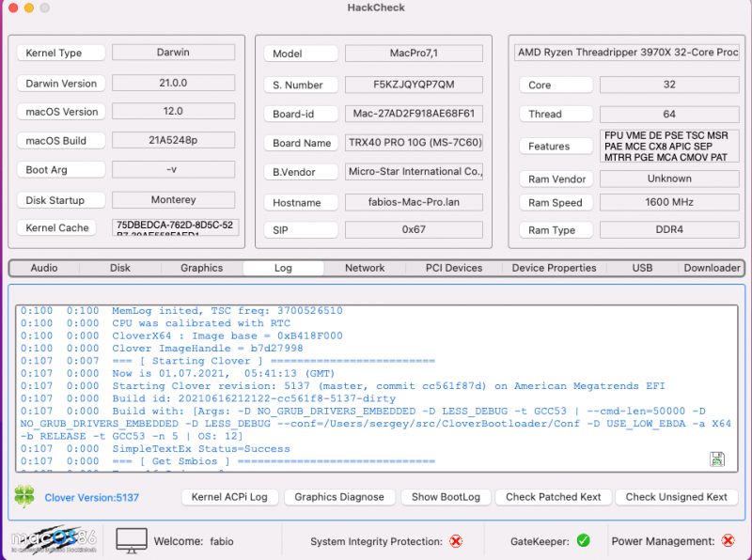Click the green Clover leaf icon
This screenshot has width=752, height=560.
click(25, 496)
